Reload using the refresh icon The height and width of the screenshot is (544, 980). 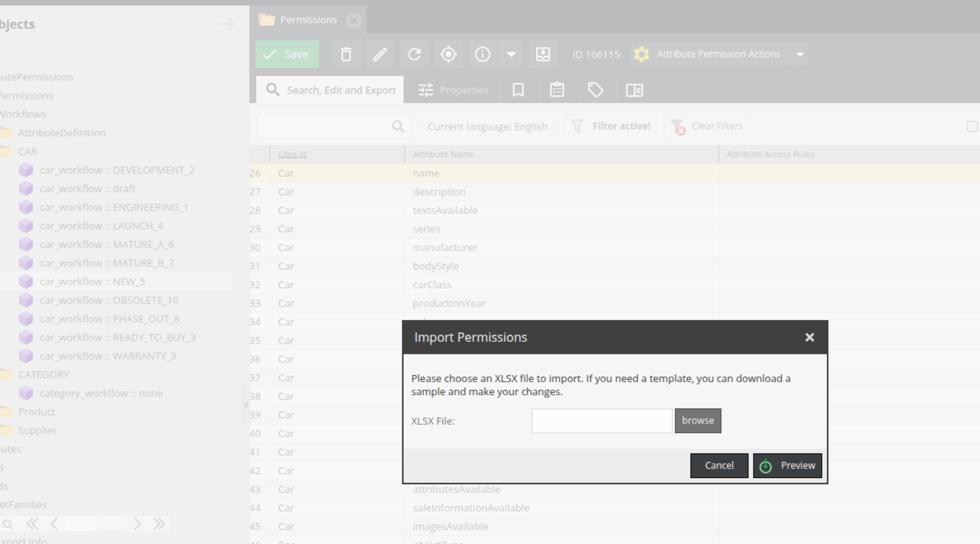point(414,54)
